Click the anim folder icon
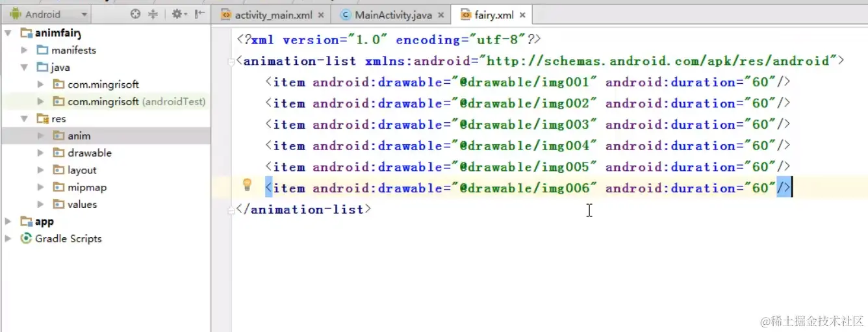 [58, 136]
